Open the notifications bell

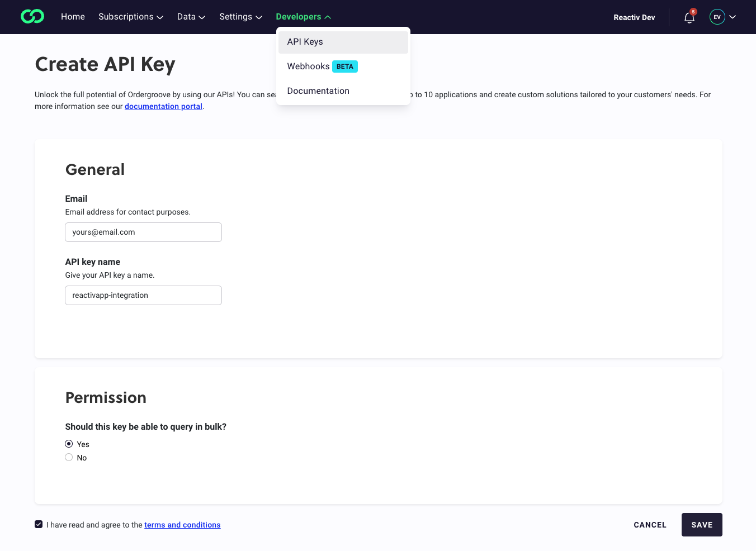coord(689,17)
